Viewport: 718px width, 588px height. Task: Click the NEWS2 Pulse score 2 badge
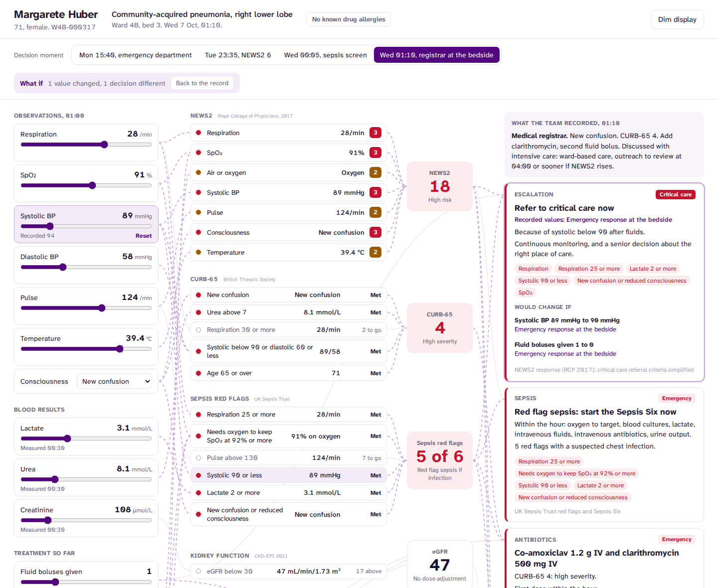coord(375,212)
